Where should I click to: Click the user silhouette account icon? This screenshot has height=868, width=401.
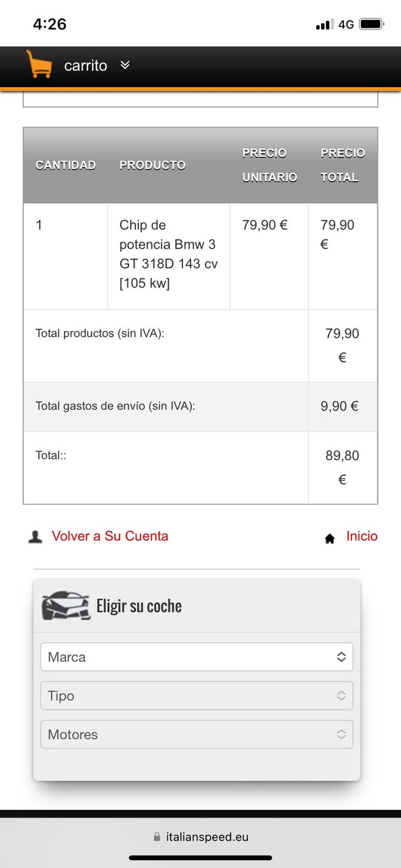coord(36,537)
